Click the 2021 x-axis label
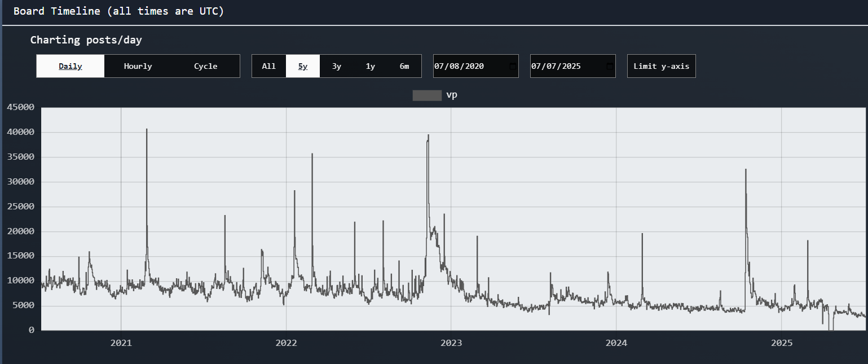 pos(121,343)
